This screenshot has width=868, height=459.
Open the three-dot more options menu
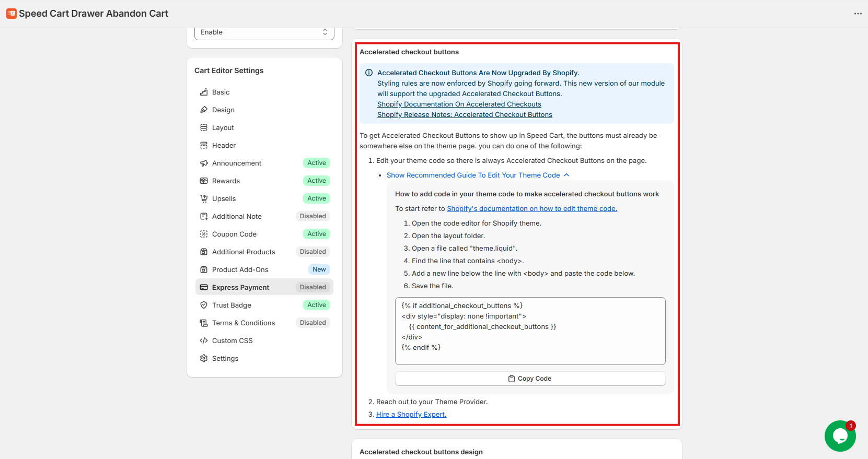tap(858, 14)
